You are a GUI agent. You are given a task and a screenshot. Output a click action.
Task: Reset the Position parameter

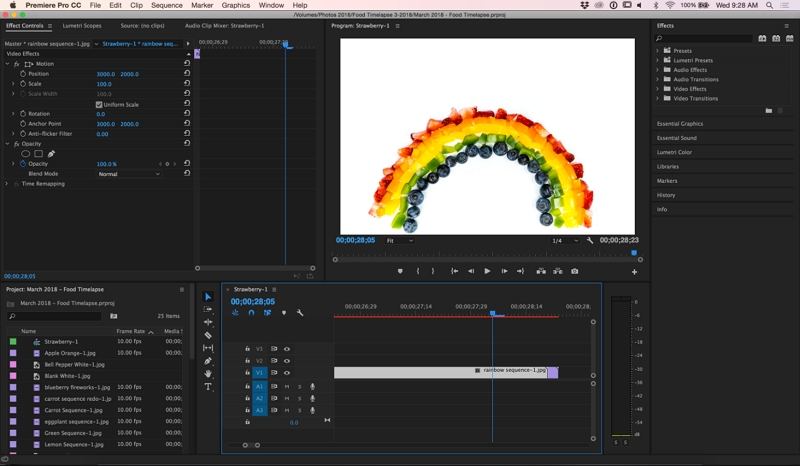click(x=187, y=73)
